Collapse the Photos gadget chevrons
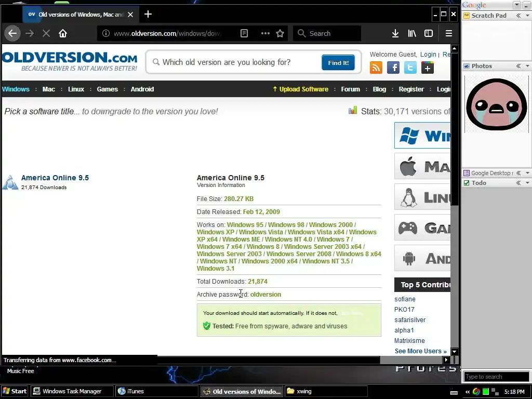Image resolution: width=532 pixels, height=399 pixels. point(518,66)
